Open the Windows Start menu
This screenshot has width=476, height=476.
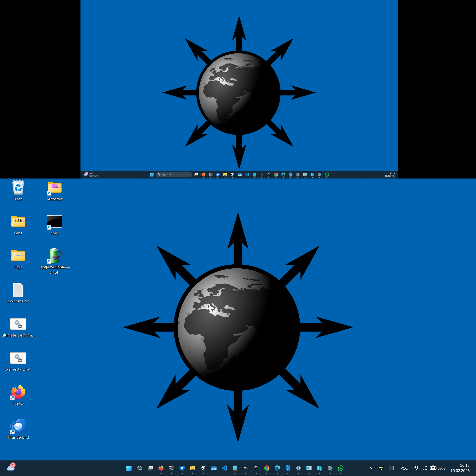point(129,468)
